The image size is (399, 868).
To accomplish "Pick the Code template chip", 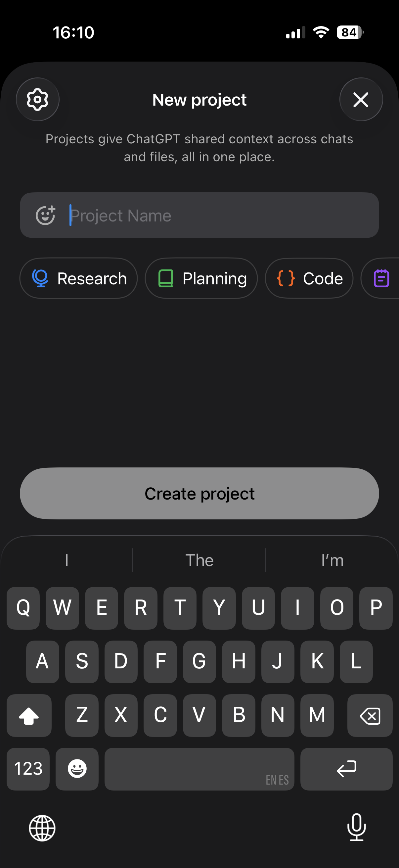I will [x=309, y=278].
